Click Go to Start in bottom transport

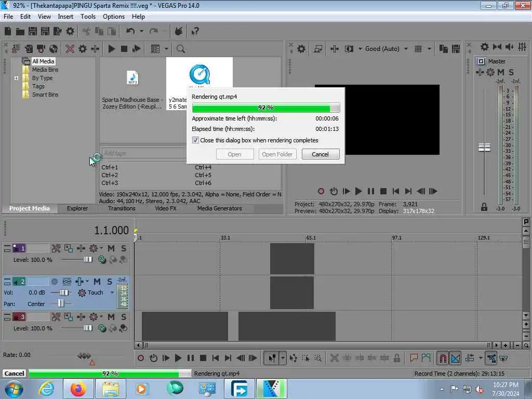pos(216,358)
